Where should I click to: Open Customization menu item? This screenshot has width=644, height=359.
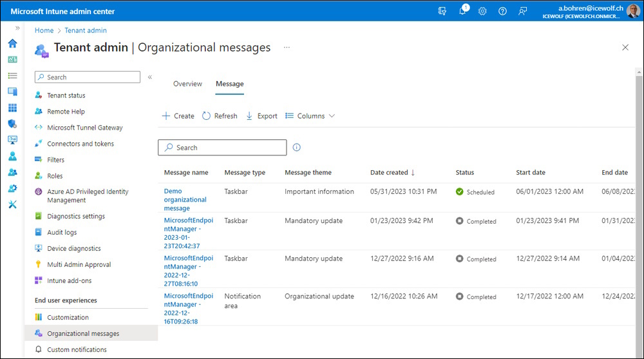click(68, 318)
